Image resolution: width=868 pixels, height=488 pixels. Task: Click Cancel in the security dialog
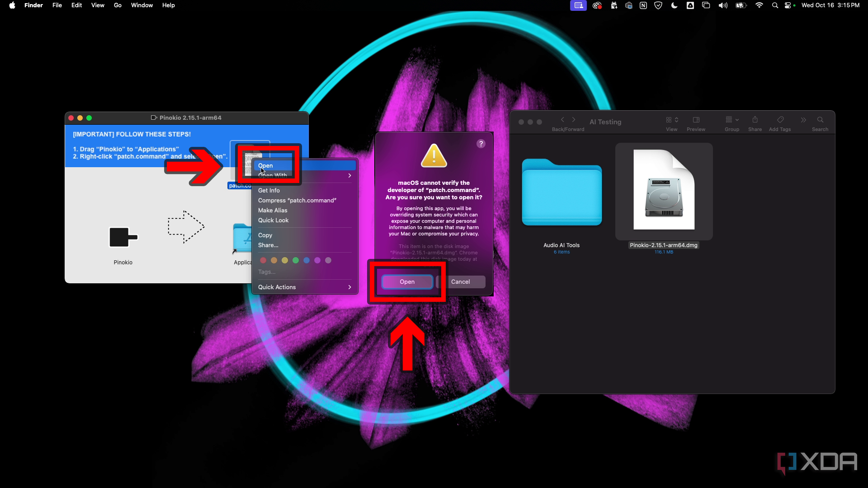[x=461, y=282]
